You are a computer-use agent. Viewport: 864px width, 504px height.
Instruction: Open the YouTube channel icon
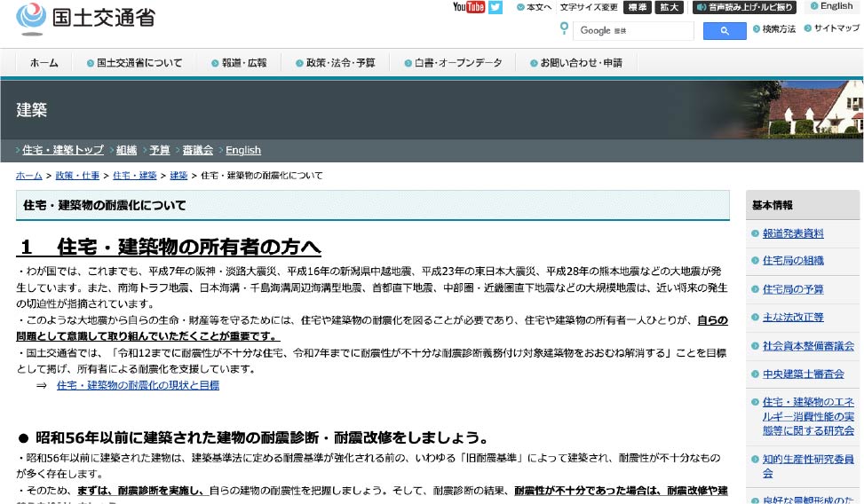tap(468, 7)
